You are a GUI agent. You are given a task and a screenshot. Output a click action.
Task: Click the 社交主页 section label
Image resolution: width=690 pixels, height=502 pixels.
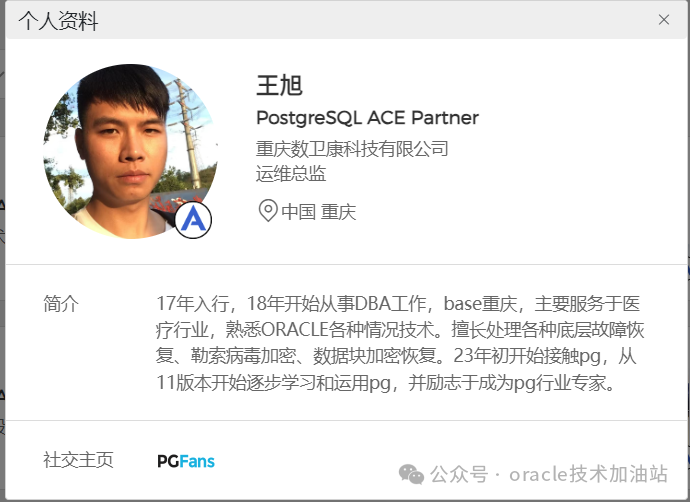click(78, 460)
